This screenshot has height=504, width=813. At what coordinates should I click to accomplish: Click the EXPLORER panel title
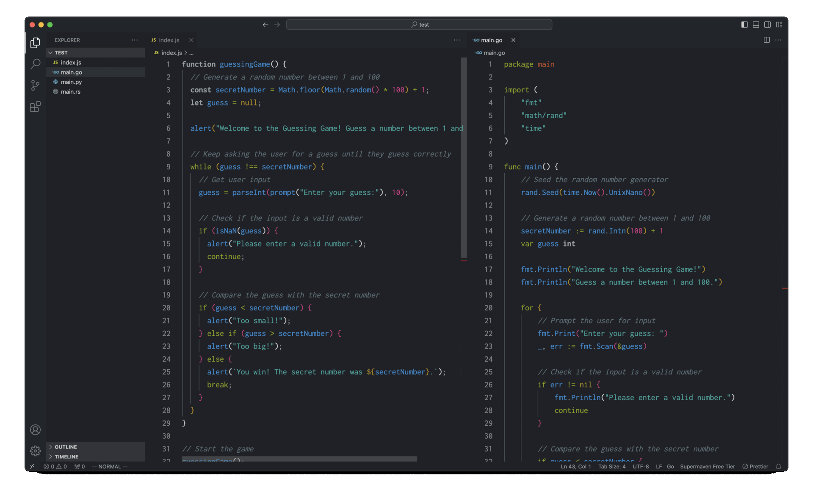click(x=67, y=40)
